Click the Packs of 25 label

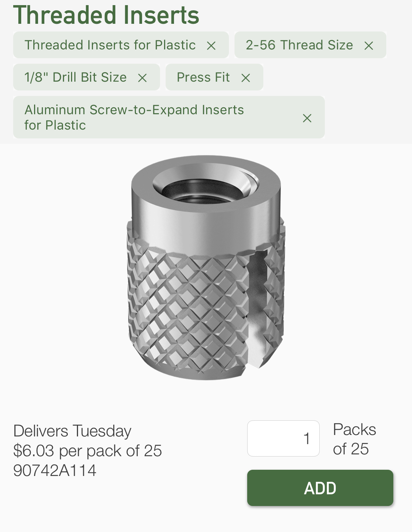coord(355,439)
